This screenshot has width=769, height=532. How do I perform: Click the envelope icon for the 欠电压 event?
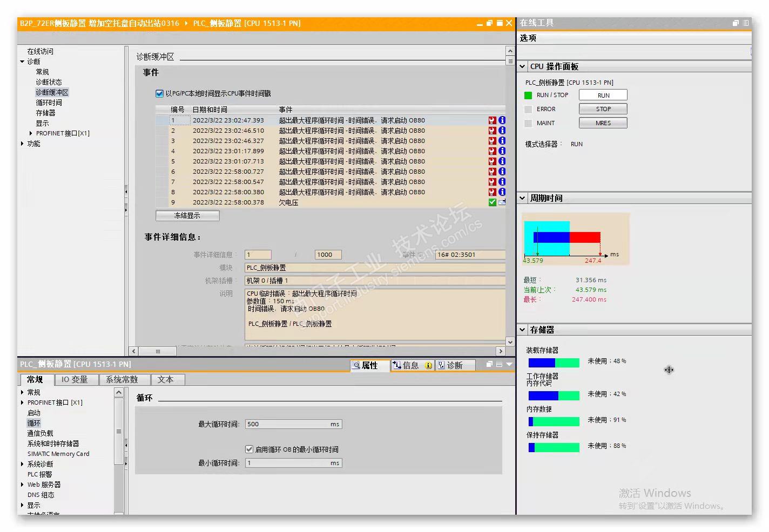click(x=502, y=202)
